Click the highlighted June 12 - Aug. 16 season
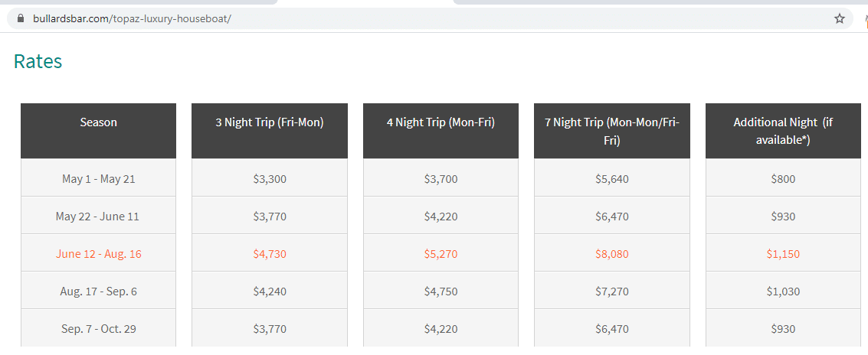The image size is (868, 355). (99, 254)
